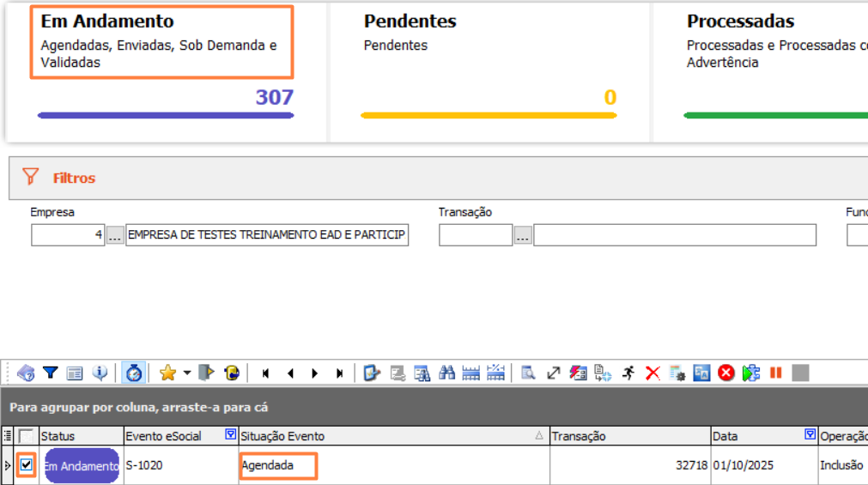Open the dropdown arrow beside the star icon

click(186, 373)
